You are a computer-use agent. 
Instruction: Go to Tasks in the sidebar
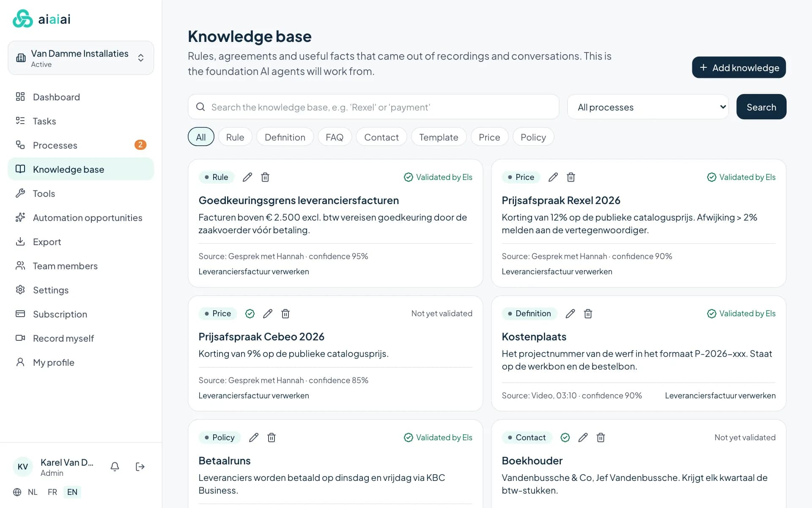point(81,121)
